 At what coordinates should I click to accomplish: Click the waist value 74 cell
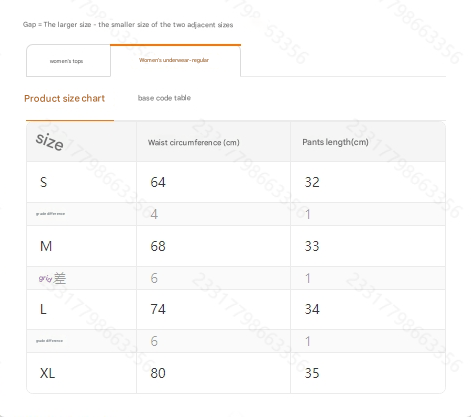tap(213, 309)
